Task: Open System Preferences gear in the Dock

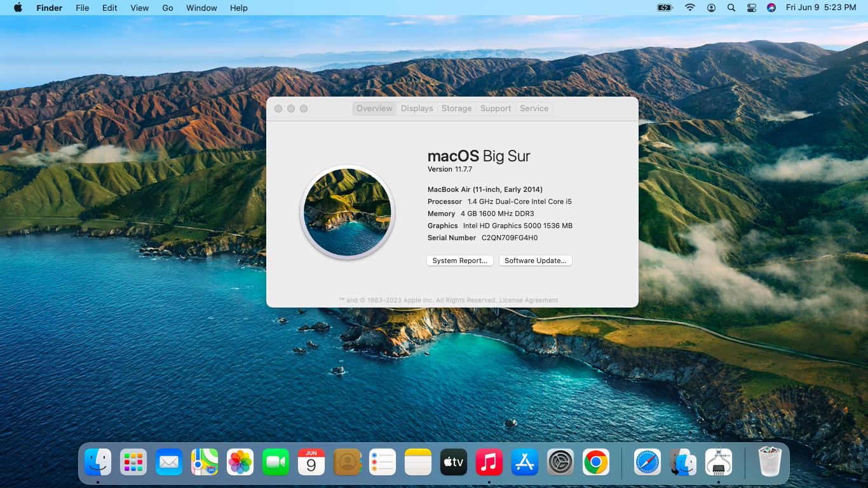Action: pyautogui.click(x=560, y=462)
